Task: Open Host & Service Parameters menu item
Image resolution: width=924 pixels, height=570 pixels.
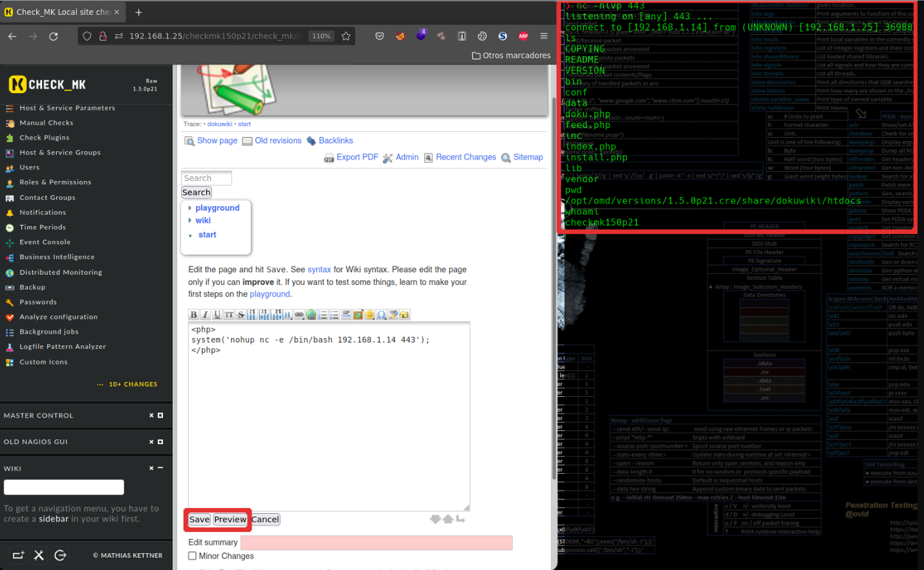Action: click(67, 108)
